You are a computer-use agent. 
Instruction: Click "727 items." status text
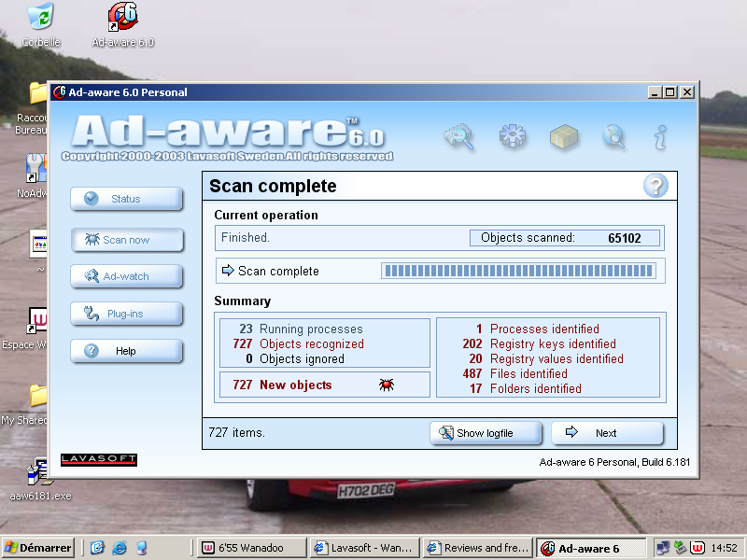tap(237, 432)
